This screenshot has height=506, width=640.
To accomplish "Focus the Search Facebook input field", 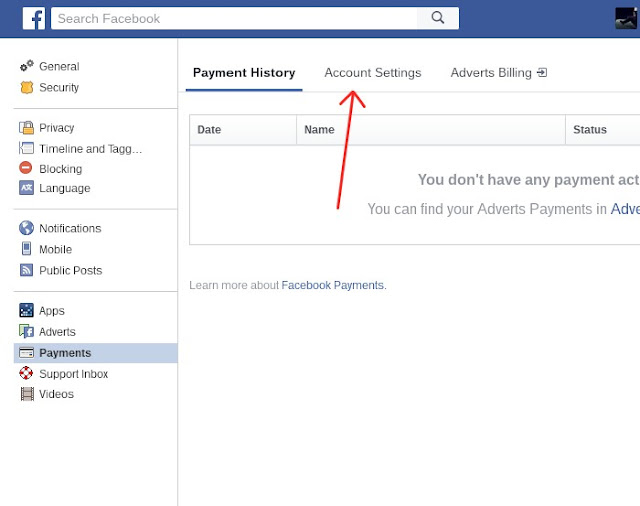I will (x=234, y=18).
